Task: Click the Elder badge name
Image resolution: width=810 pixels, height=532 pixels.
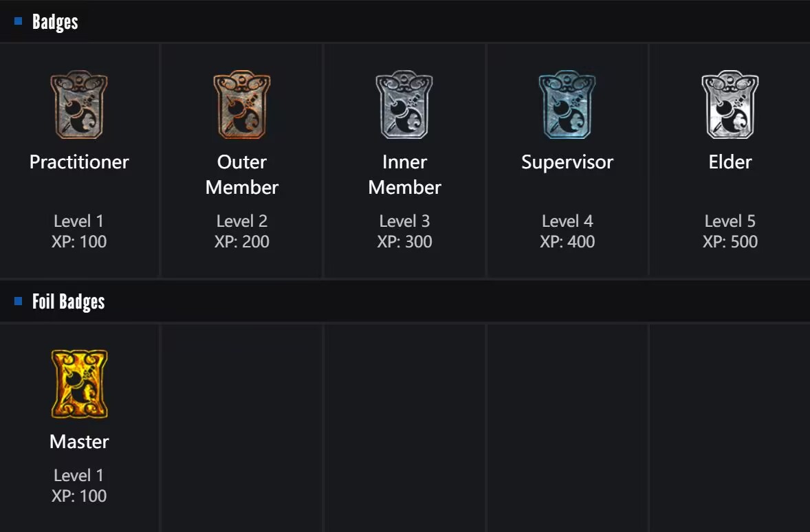Action: click(x=730, y=162)
